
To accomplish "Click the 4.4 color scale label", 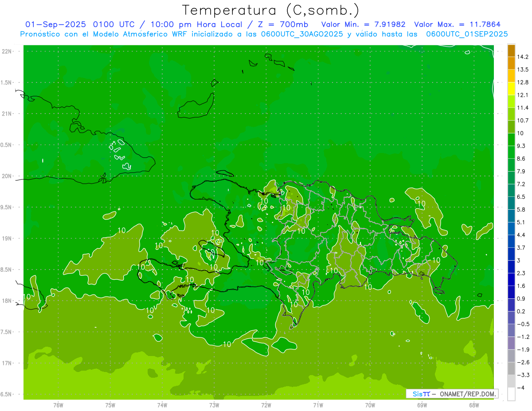I will tap(521, 235).
